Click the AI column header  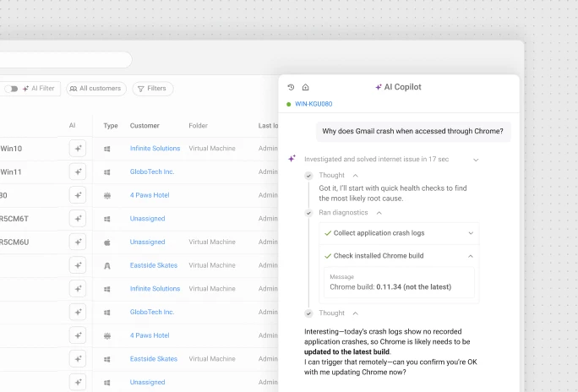point(73,126)
